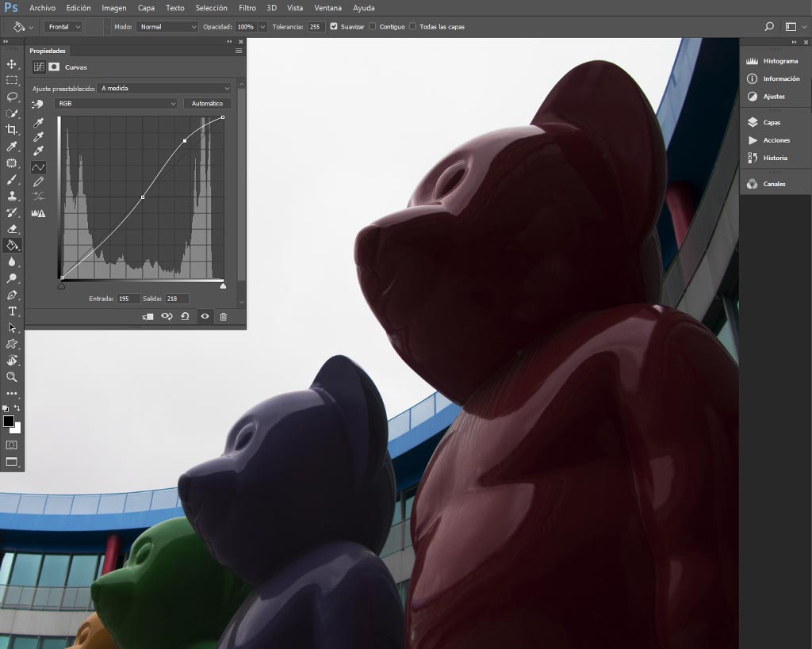This screenshot has width=812, height=649.
Task: Select the custom Shape tool
Action: click(x=11, y=344)
